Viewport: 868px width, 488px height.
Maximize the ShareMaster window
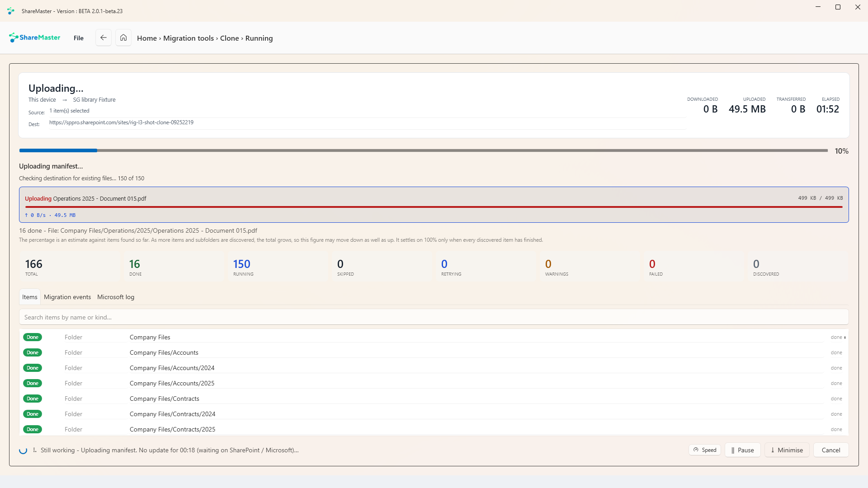[x=838, y=7]
